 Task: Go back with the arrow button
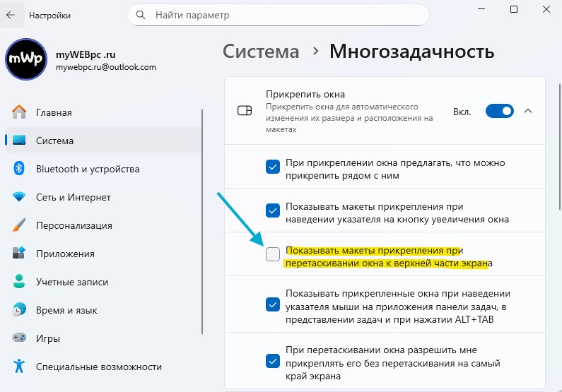click(x=11, y=15)
